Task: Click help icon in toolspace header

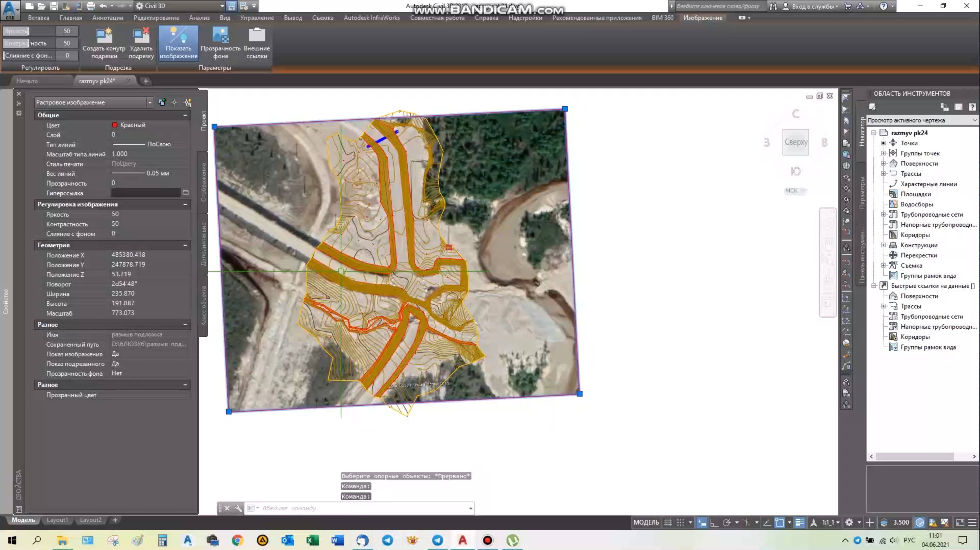Action: 972,107
